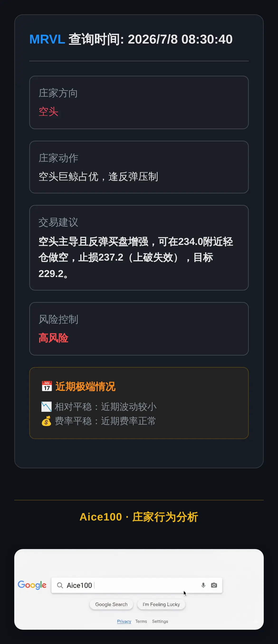Screen dimensions: 278x644
Task: Open the Privacy link
Action: [x=124, y=621]
